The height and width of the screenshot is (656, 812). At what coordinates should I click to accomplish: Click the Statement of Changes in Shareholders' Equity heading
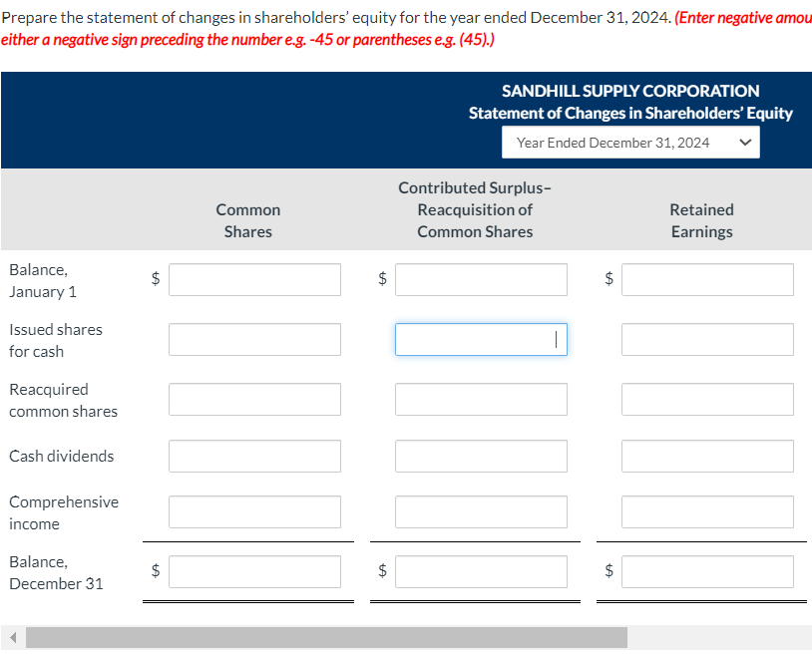click(x=630, y=113)
